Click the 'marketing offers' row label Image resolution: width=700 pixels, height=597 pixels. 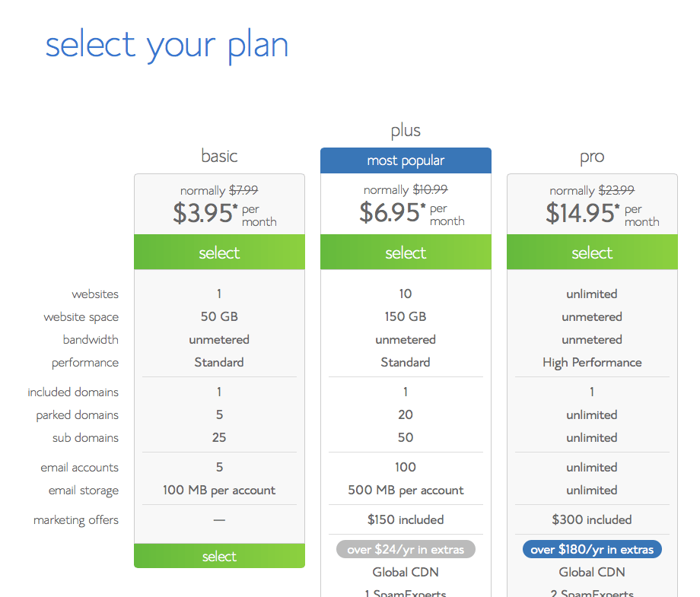click(x=76, y=520)
